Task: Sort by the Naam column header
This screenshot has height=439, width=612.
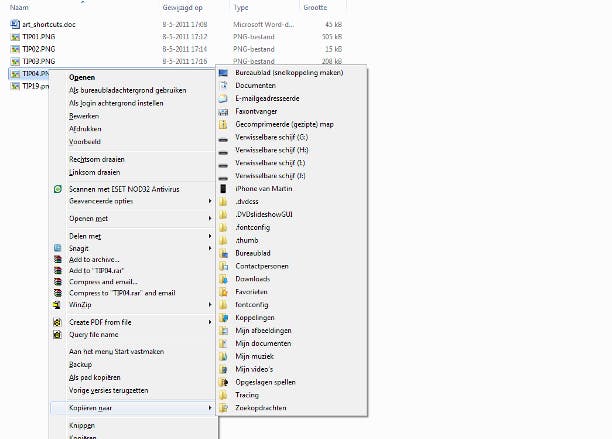Action: [x=19, y=7]
